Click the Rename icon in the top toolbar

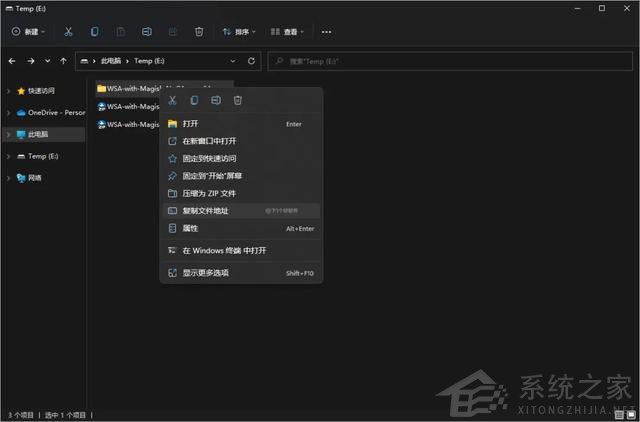147,32
